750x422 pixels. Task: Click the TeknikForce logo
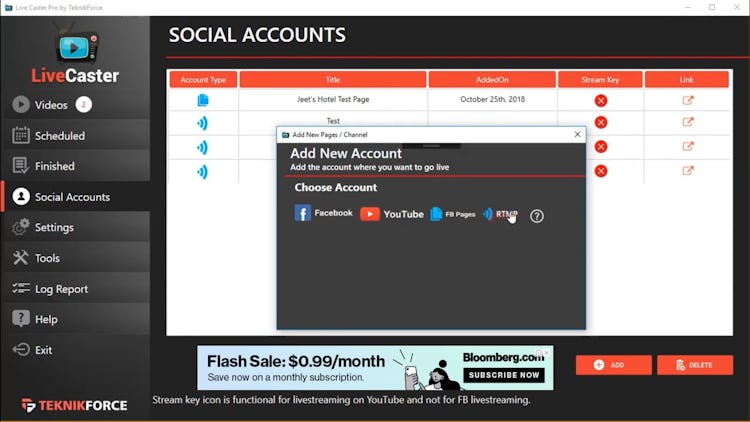pos(74,405)
